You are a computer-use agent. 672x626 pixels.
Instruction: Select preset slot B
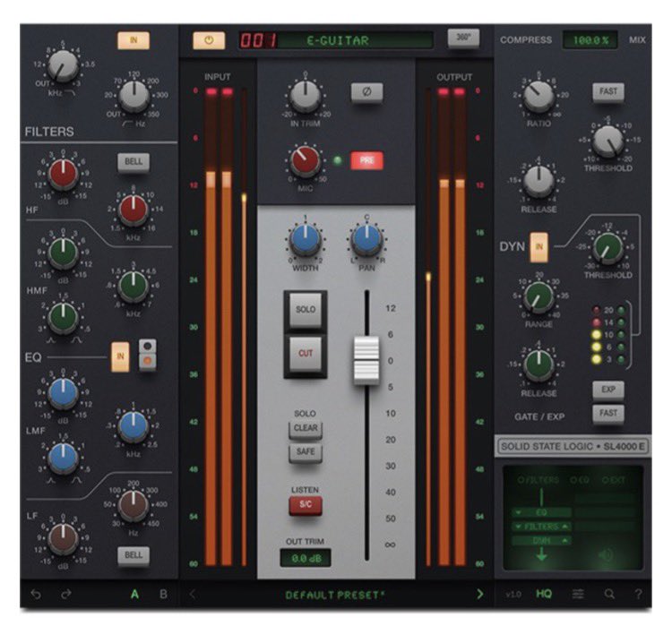pyautogui.click(x=163, y=595)
